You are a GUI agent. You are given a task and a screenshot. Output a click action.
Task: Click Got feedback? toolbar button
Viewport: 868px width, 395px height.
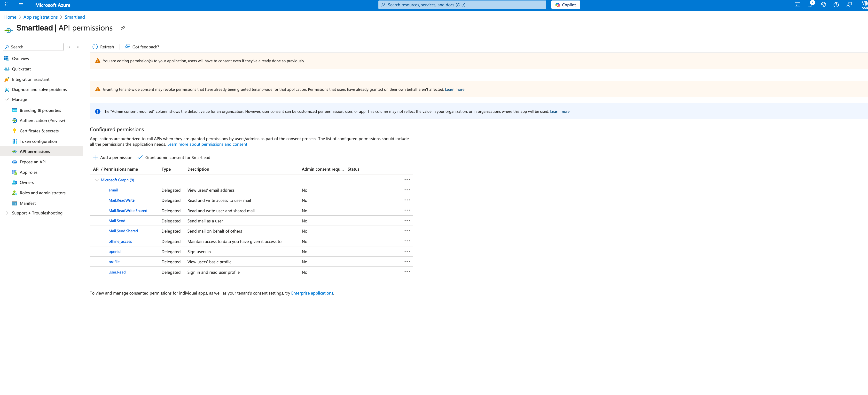coord(142,47)
